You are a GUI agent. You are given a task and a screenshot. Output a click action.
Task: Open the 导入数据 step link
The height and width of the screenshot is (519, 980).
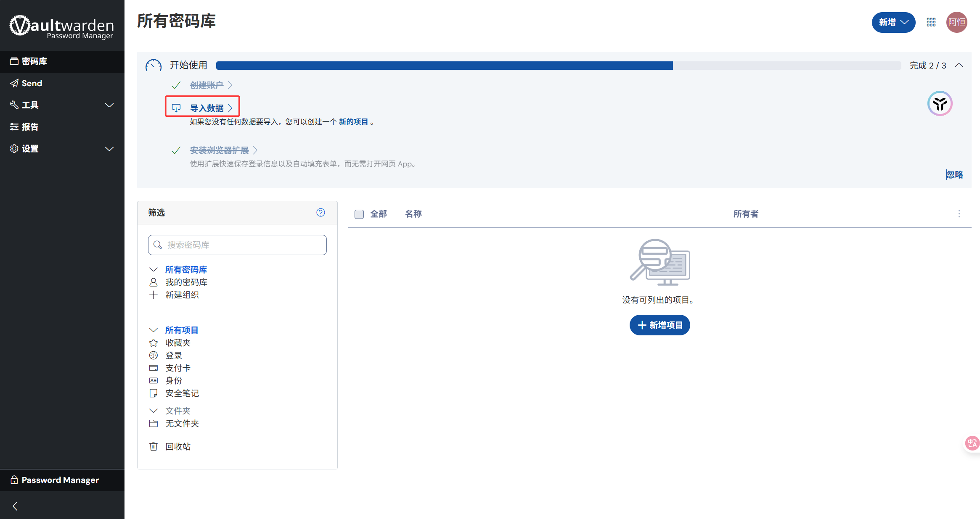click(211, 108)
